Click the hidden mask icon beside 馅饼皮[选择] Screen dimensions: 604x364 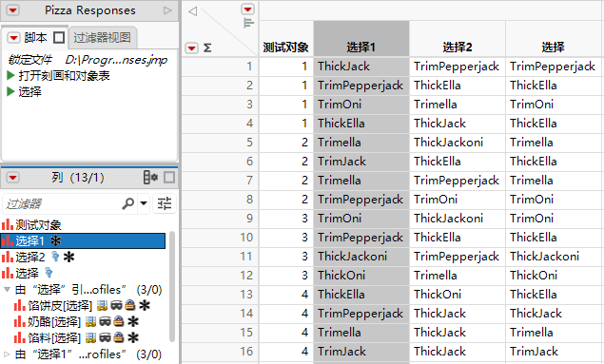click(116, 305)
